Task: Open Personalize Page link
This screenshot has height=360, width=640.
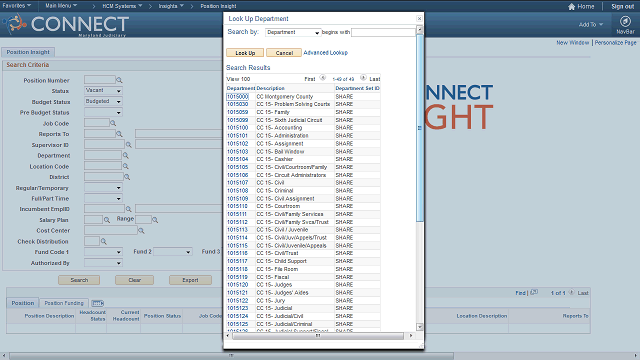Action: (615, 42)
